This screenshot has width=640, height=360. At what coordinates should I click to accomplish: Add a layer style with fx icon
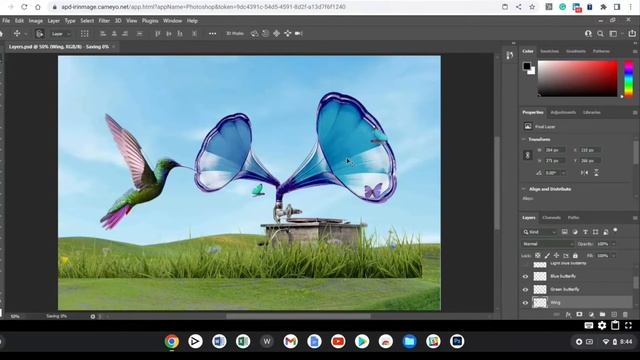tap(568, 314)
